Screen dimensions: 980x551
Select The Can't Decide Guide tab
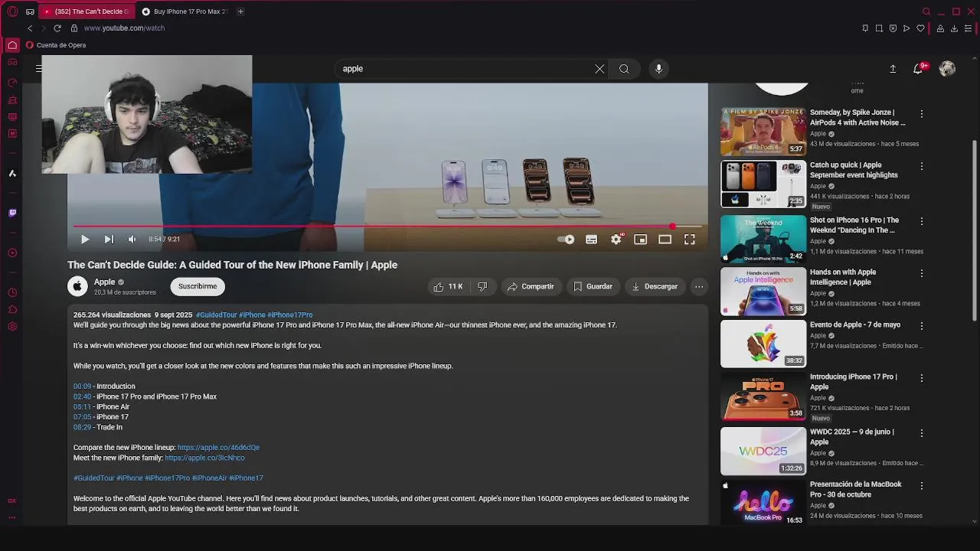tap(87, 11)
